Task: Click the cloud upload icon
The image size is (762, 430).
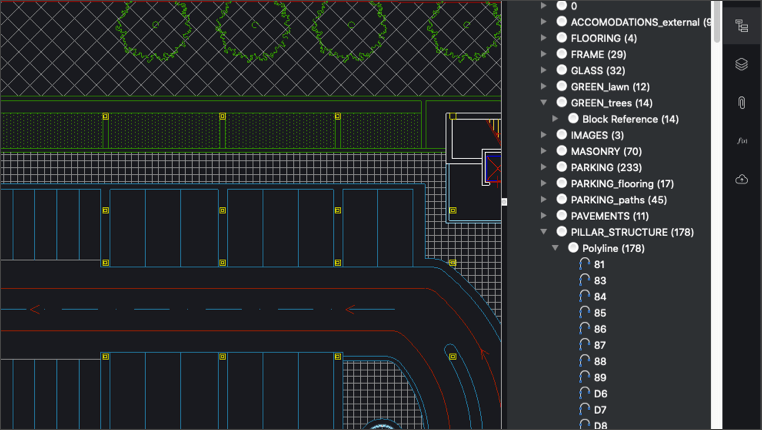Action: pyautogui.click(x=742, y=179)
